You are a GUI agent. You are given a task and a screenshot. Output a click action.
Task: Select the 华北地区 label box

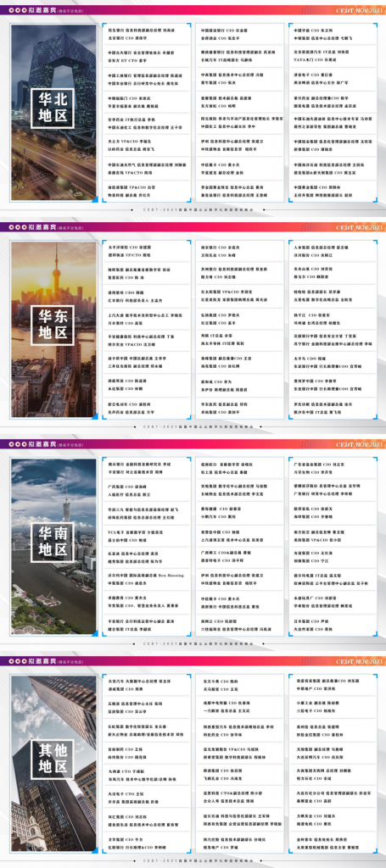pos(52,108)
